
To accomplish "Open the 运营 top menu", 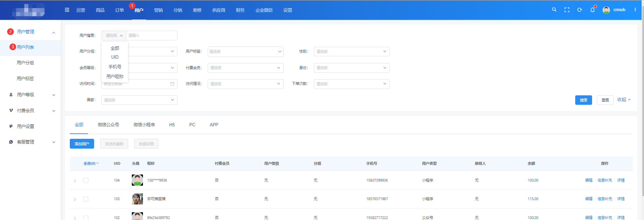I will click(x=81, y=10).
